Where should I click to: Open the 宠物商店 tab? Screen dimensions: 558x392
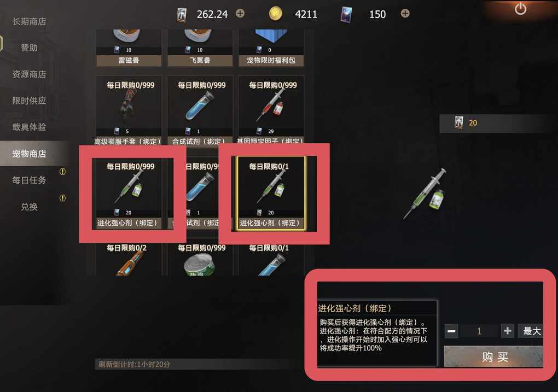tap(29, 153)
